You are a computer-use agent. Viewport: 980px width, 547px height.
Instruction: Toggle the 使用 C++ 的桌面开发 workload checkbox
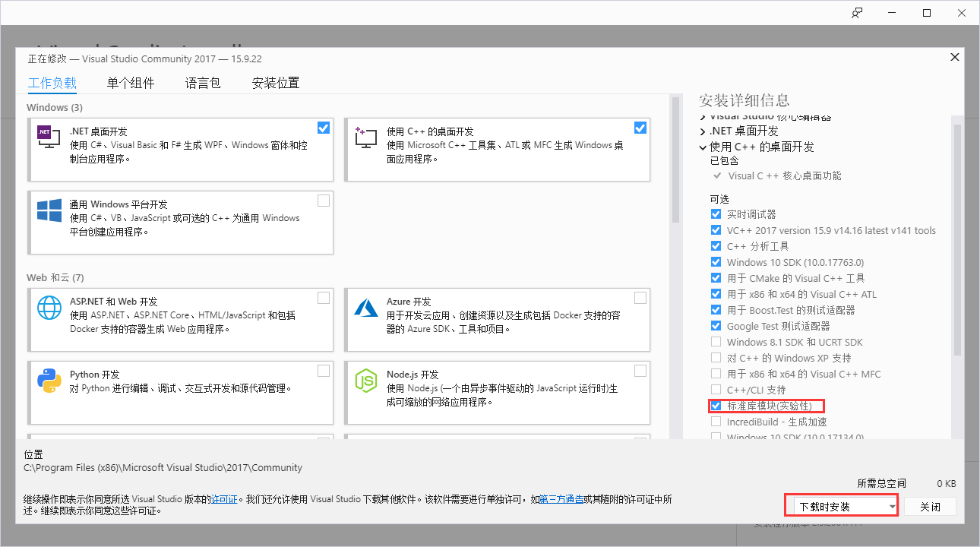[640, 128]
